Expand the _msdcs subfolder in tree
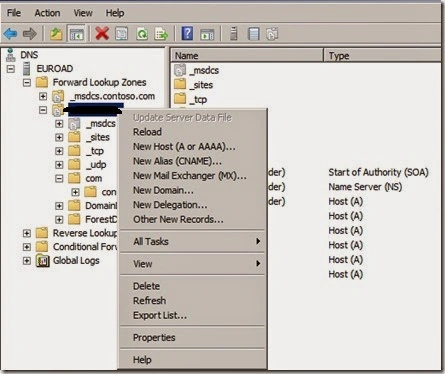The height and width of the screenshot is (374, 445). (59, 124)
